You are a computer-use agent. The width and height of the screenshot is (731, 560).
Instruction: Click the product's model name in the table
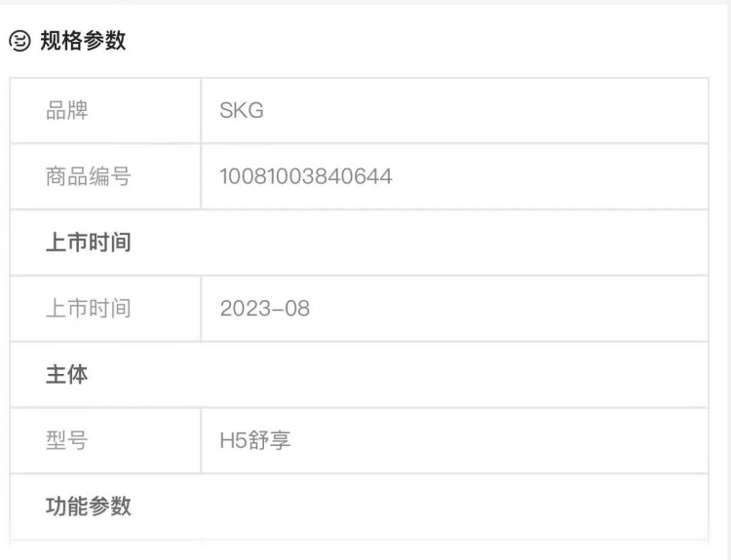(x=255, y=441)
